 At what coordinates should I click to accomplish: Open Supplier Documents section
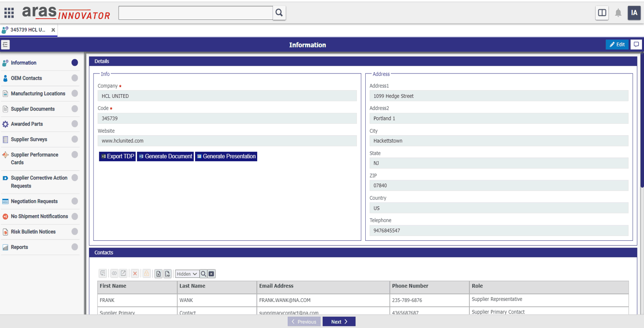point(33,109)
